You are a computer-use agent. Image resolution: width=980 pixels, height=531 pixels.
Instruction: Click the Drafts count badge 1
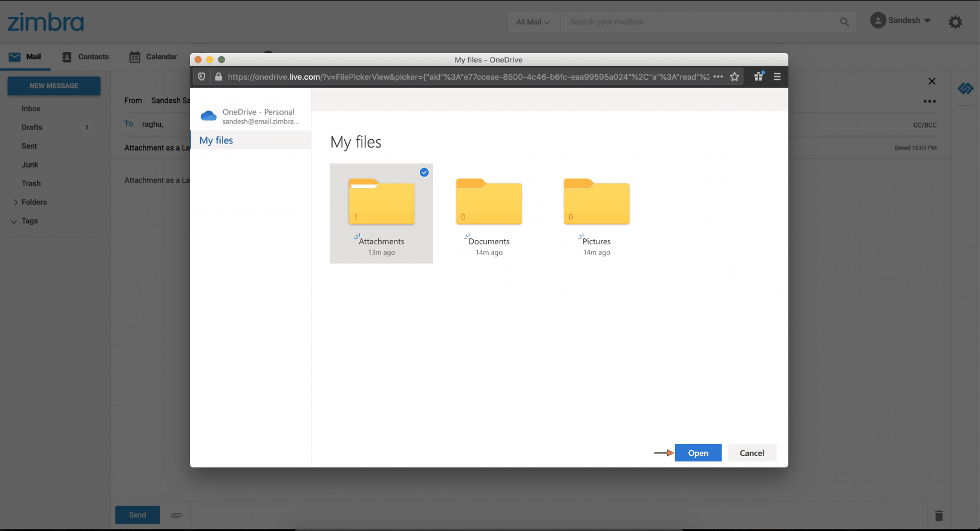87,128
